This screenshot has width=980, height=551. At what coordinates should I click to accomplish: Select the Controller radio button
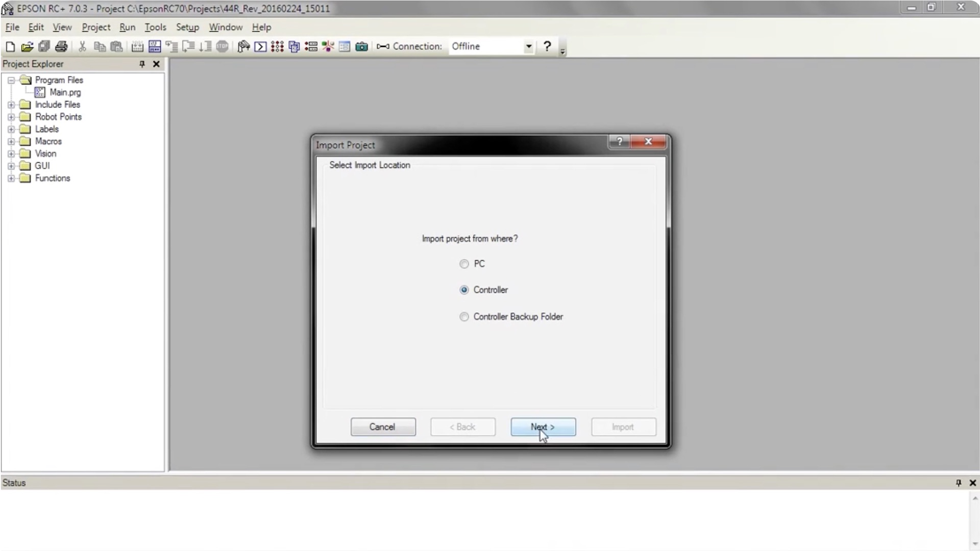pos(464,290)
